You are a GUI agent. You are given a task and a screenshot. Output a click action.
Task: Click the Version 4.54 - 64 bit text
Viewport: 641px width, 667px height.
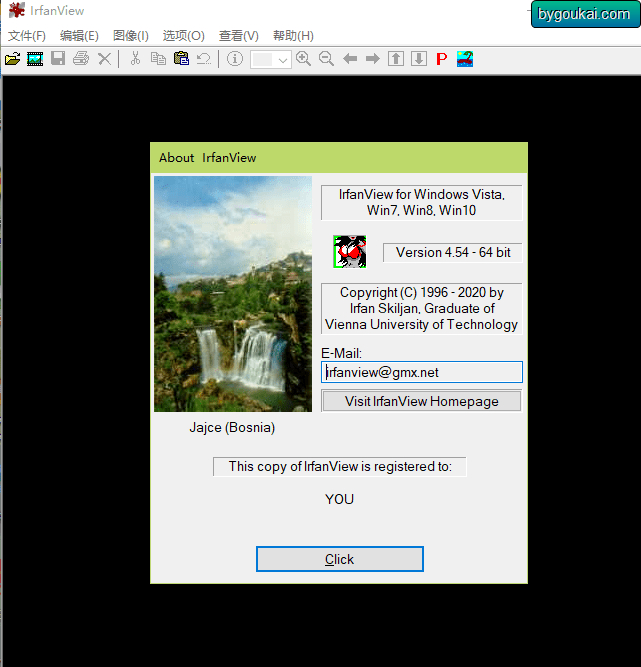[x=453, y=252]
